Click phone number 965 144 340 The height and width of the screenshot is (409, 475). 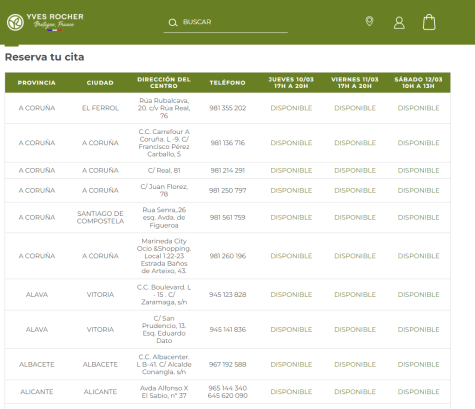coord(227,388)
